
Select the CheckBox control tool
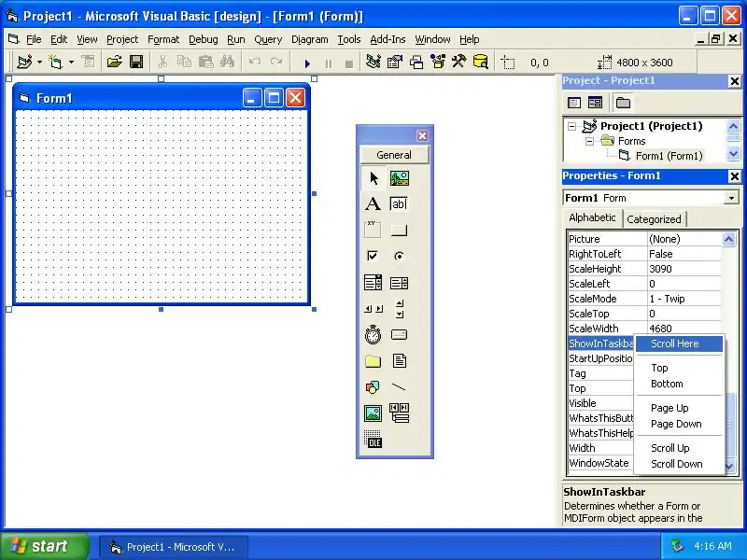click(373, 256)
